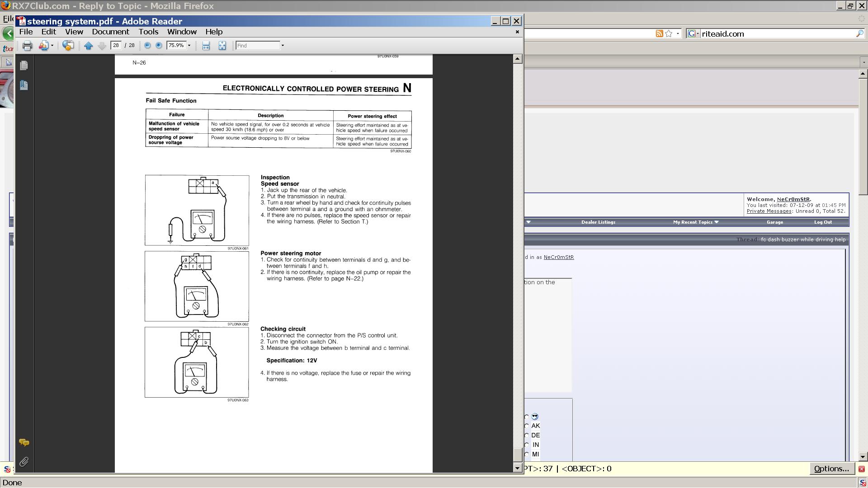868x488 pixels.
Task: Click the zoom out minus button
Action: (147, 46)
